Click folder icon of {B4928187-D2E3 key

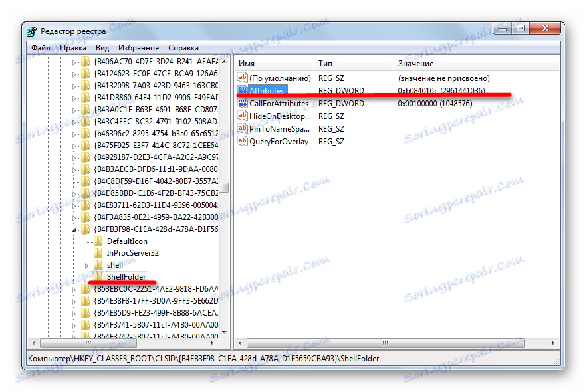click(x=86, y=157)
